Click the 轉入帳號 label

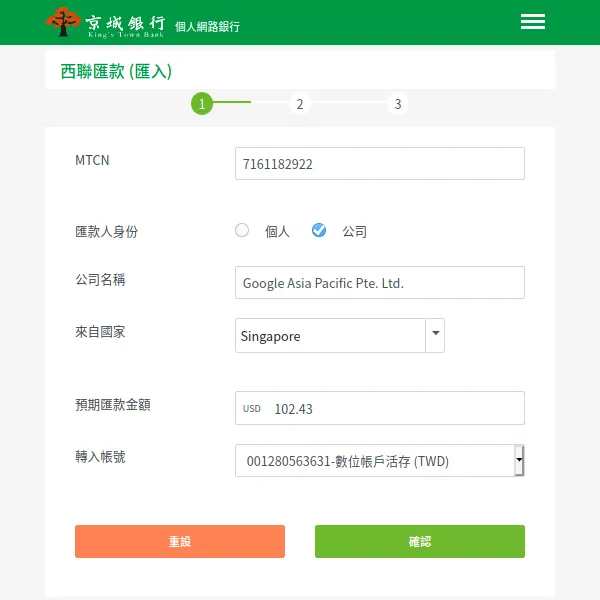click(100, 457)
